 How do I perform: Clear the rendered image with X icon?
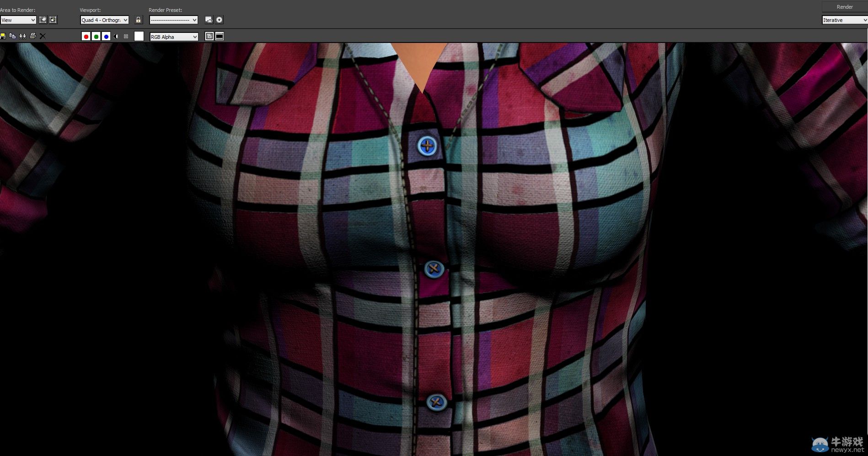tap(43, 36)
